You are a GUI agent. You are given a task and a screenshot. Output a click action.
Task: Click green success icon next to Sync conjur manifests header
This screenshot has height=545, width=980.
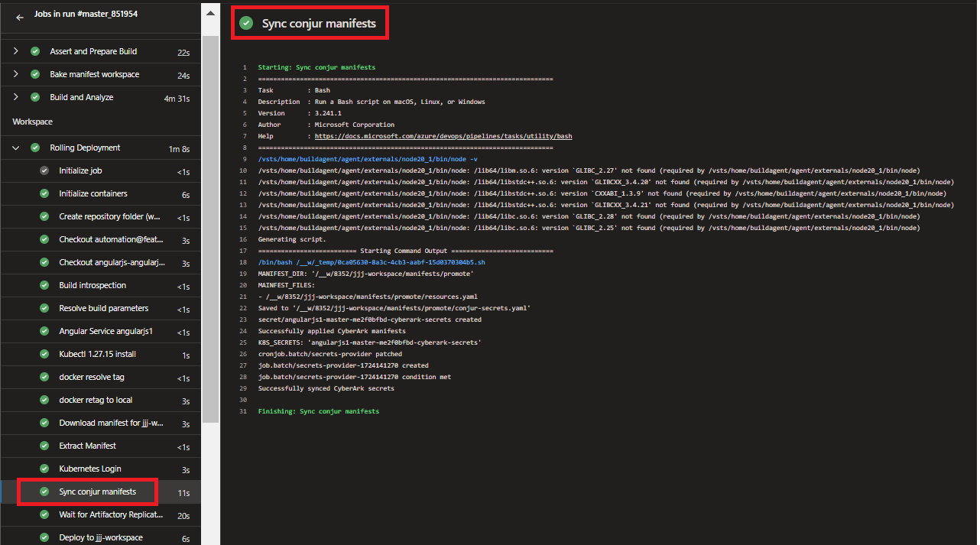pos(245,23)
